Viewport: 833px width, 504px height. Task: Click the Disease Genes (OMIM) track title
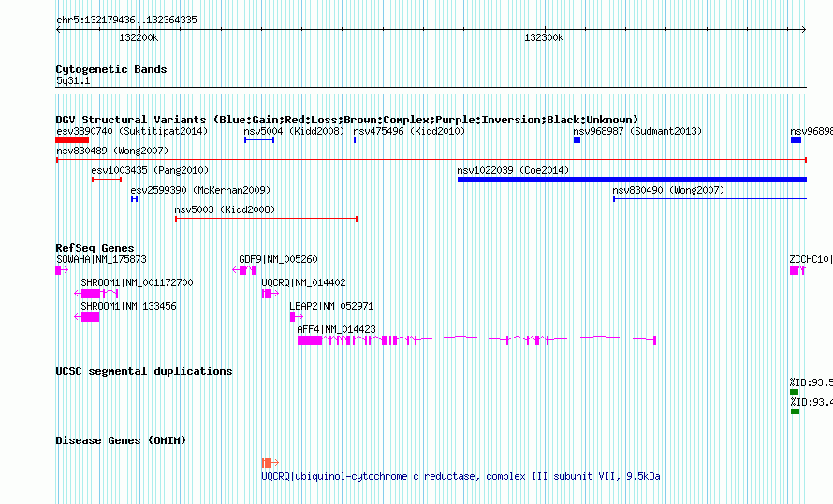pos(121,440)
